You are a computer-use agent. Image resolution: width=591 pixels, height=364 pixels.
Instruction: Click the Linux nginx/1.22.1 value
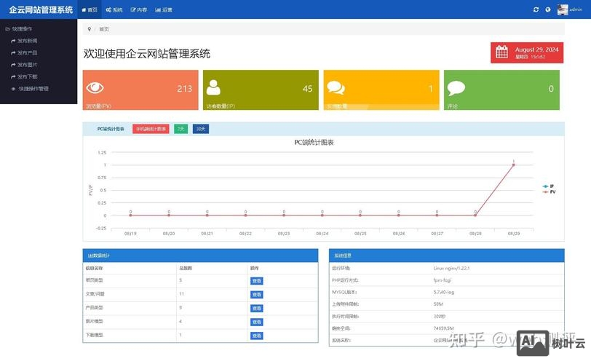point(451,269)
